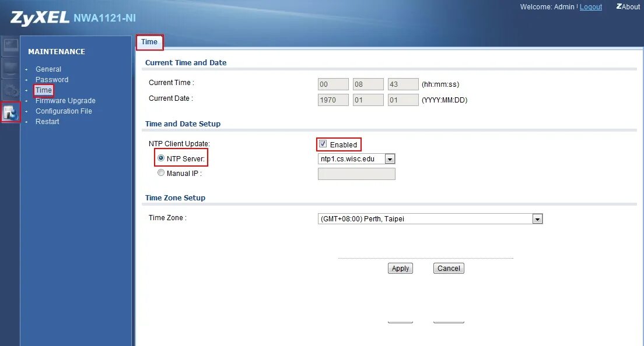Click the Manual IP address field
This screenshot has width=644, height=346.
pyautogui.click(x=356, y=174)
